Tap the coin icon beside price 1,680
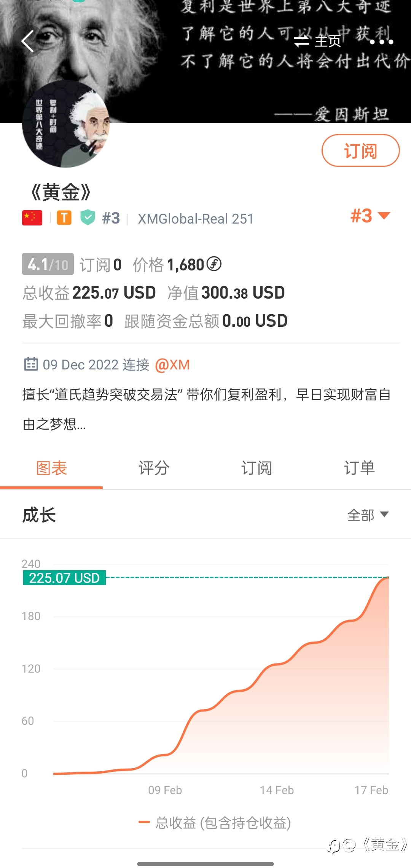This screenshot has width=411, height=868. click(214, 264)
